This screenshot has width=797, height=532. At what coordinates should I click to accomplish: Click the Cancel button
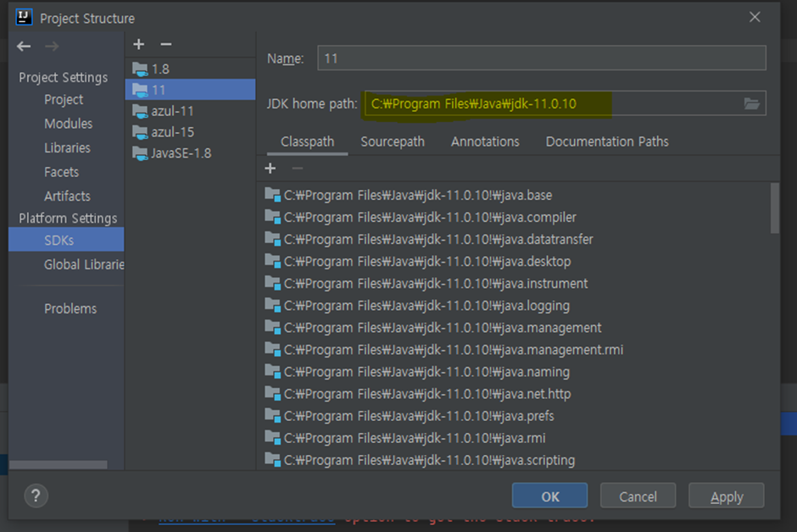coord(638,496)
